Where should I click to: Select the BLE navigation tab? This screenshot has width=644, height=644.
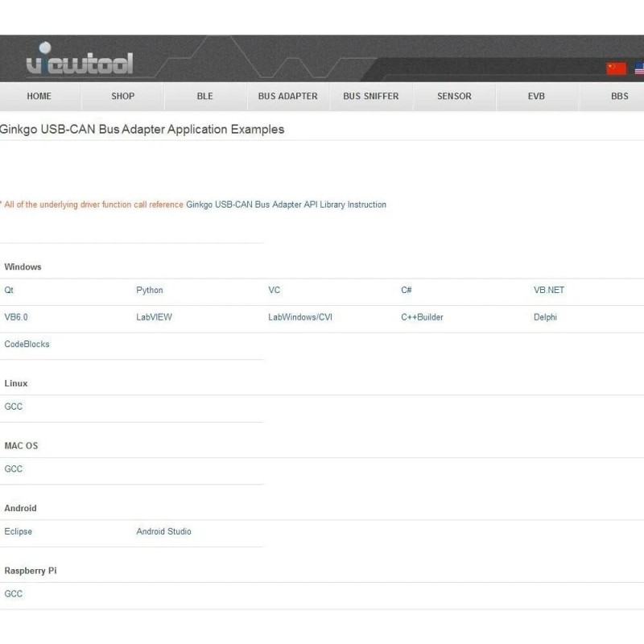[x=204, y=96]
